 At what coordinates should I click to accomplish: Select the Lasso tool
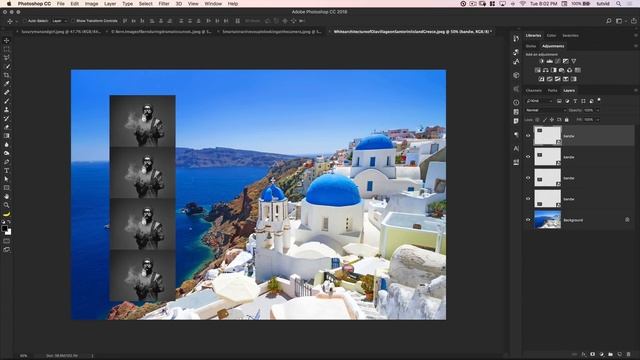(x=7, y=58)
